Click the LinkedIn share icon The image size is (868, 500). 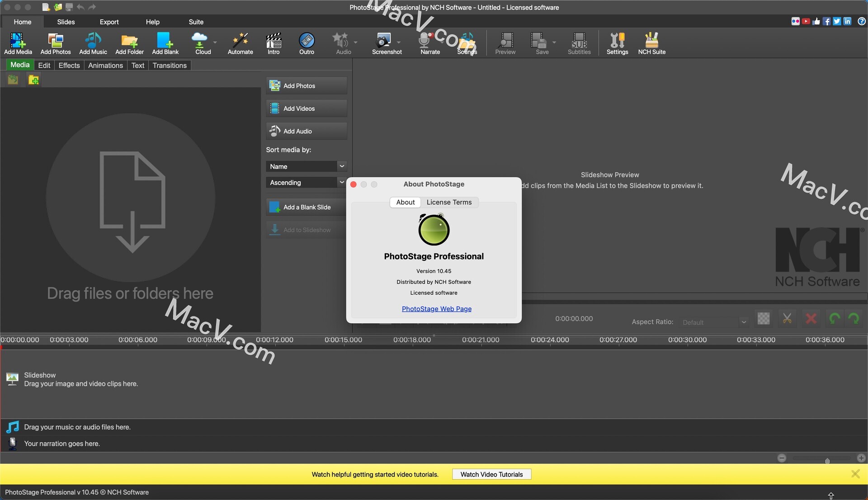coord(847,21)
